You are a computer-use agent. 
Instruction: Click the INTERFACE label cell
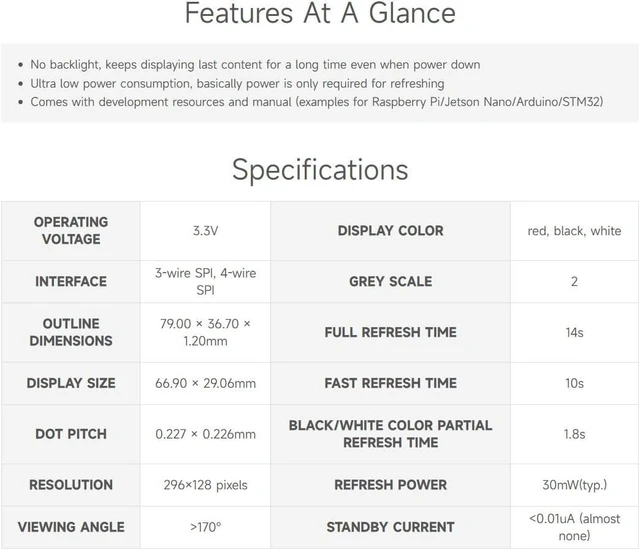tap(71, 282)
